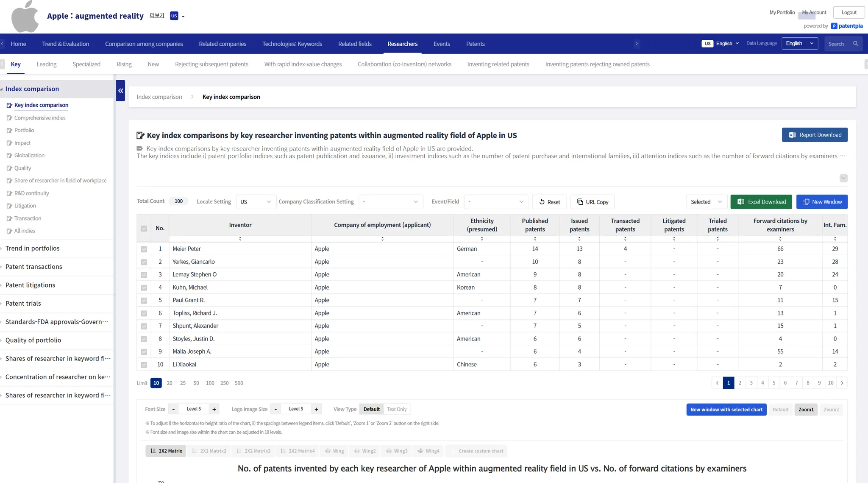Go to results page 2
Image resolution: width=868 pixels, height=483 pixels.
[740, 383]
